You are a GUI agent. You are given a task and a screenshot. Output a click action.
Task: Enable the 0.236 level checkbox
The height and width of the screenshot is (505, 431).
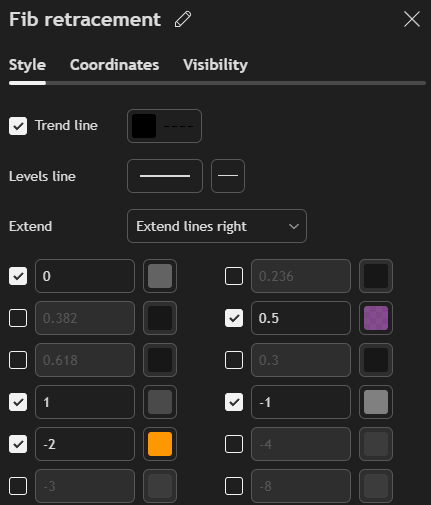tap(234, 276)
